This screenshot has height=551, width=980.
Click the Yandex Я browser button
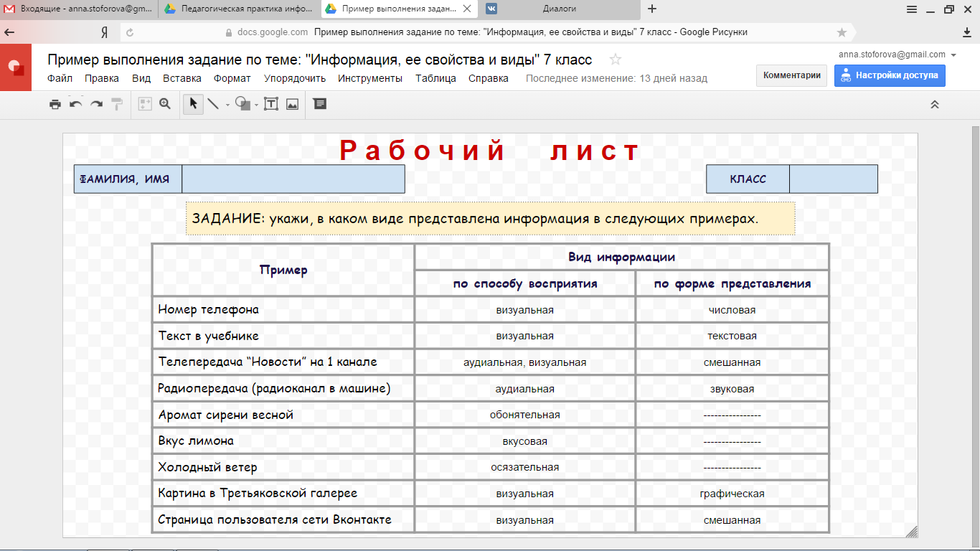[104, 32]
